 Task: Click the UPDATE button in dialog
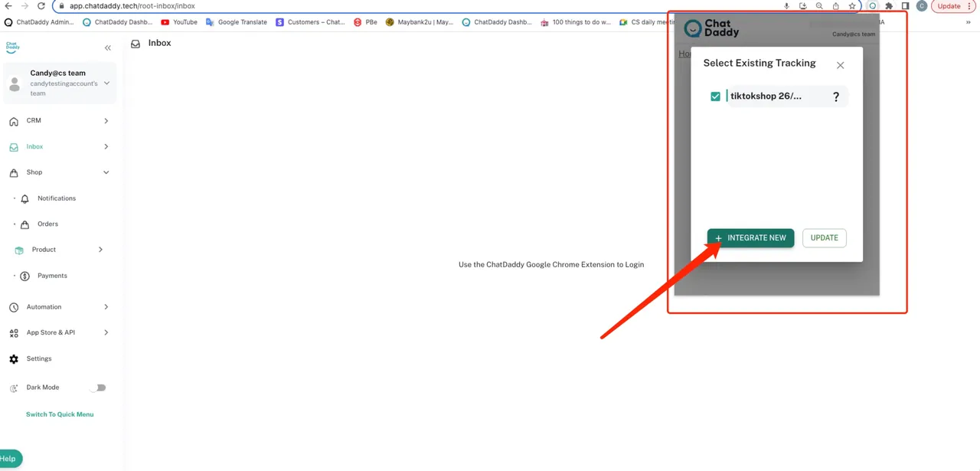click(824, 238)
